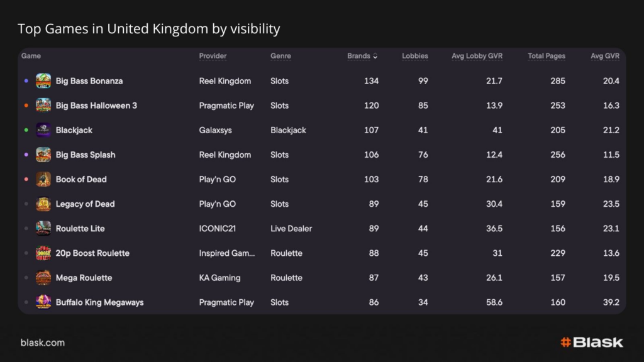The width and height of the screenshot is (644, 362).
Task: Open the Blackjack game icon
Action: [x=43, y=130]
